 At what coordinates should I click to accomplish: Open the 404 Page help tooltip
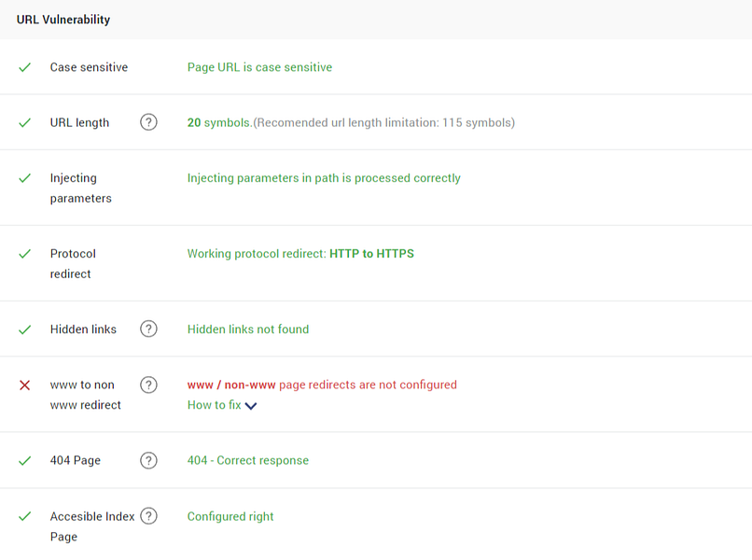(148, 459)
